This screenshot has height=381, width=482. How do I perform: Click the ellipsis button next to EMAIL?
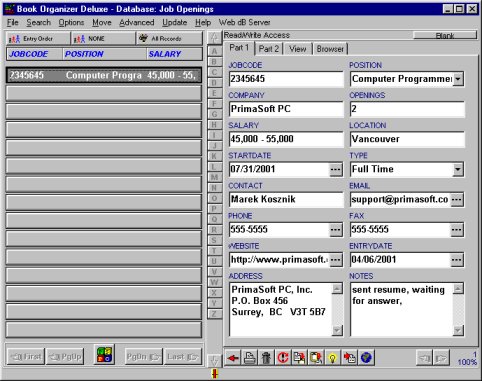point(457,200)
